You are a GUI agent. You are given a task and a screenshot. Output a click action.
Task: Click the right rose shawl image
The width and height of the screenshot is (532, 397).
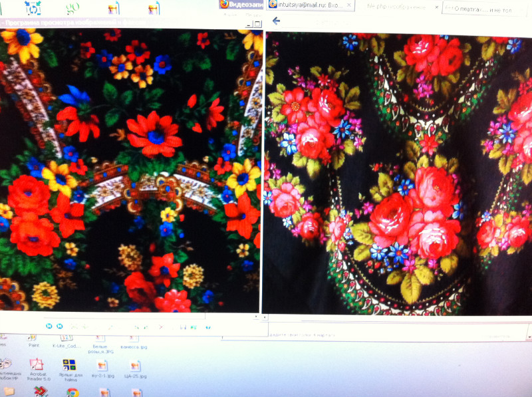398,173
